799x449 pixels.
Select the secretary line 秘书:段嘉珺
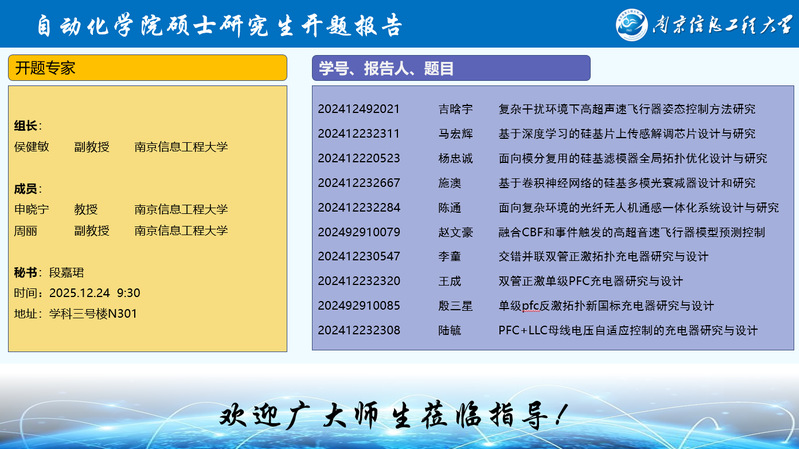(50, 272)
